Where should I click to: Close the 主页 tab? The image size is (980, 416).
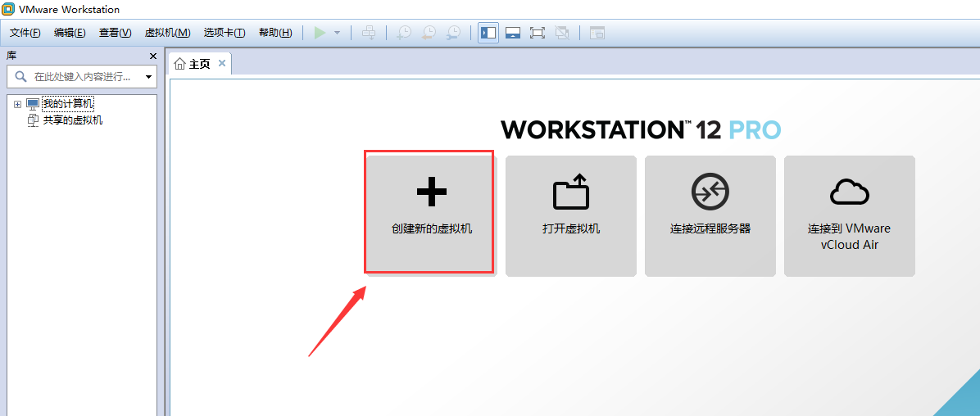222,64
